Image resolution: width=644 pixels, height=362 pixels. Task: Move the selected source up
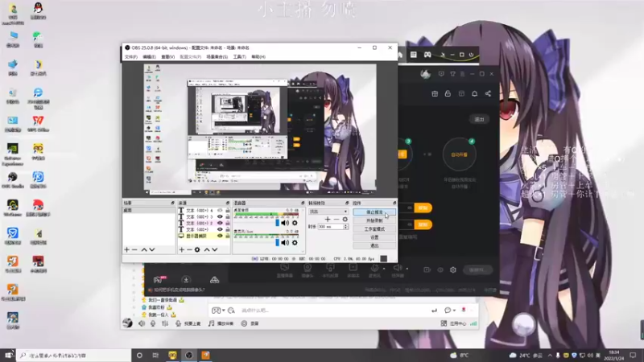tap(207, 249)
